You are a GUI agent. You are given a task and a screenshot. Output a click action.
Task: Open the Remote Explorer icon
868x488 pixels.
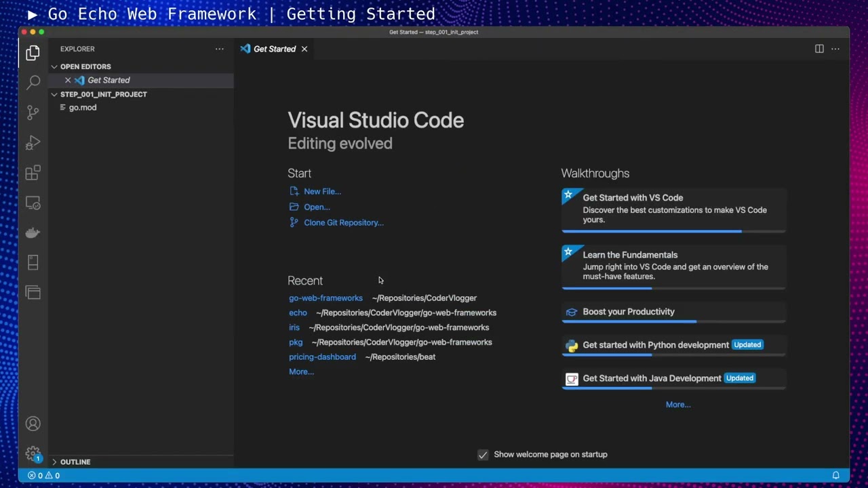pos(33,203)
